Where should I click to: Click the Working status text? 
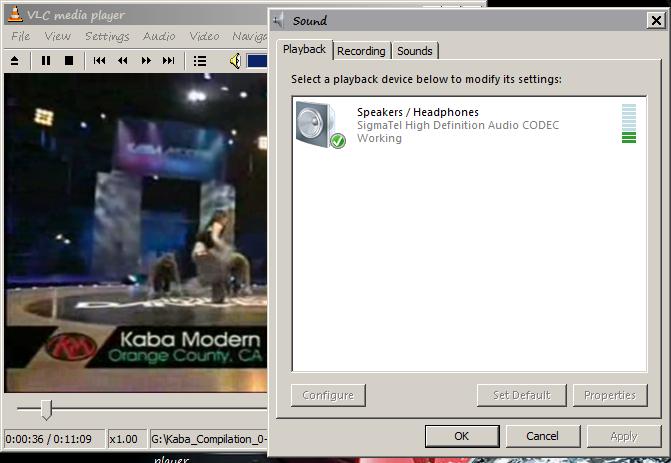click(379, 138)
